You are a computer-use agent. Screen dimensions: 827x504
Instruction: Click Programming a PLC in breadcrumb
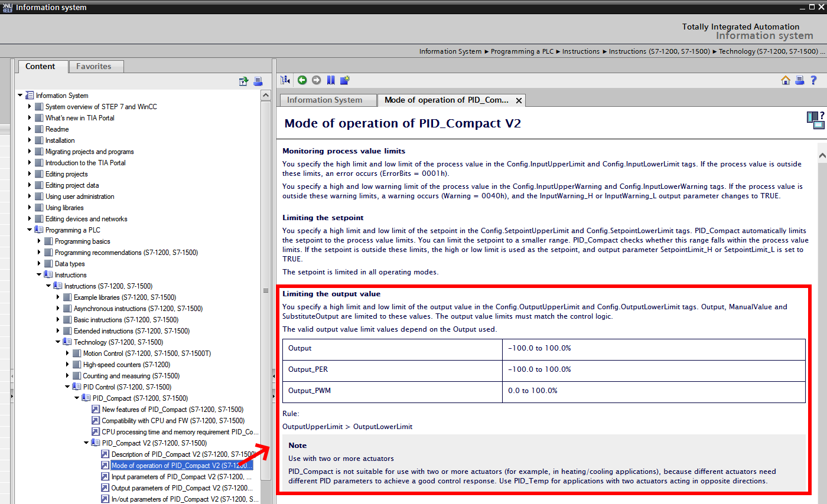[522, 51]
